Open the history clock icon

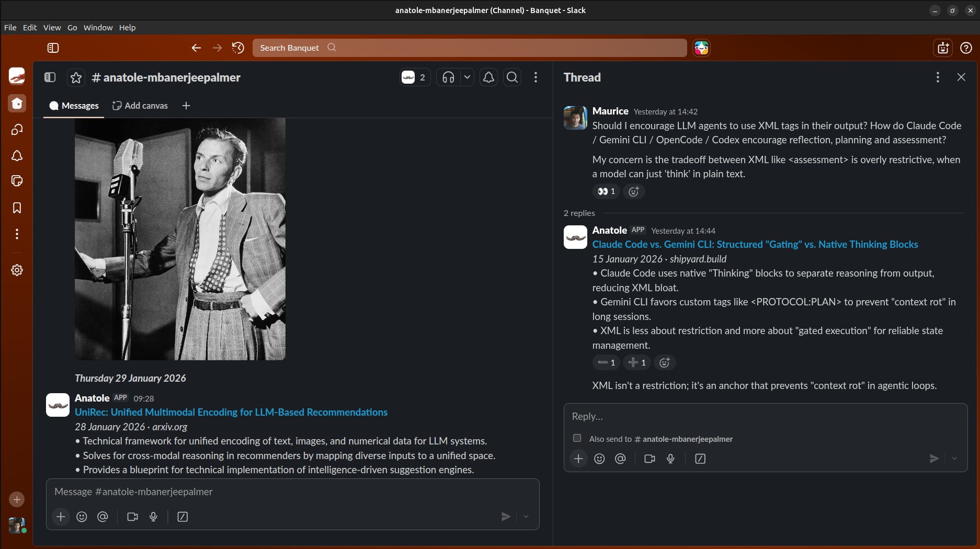238,48
